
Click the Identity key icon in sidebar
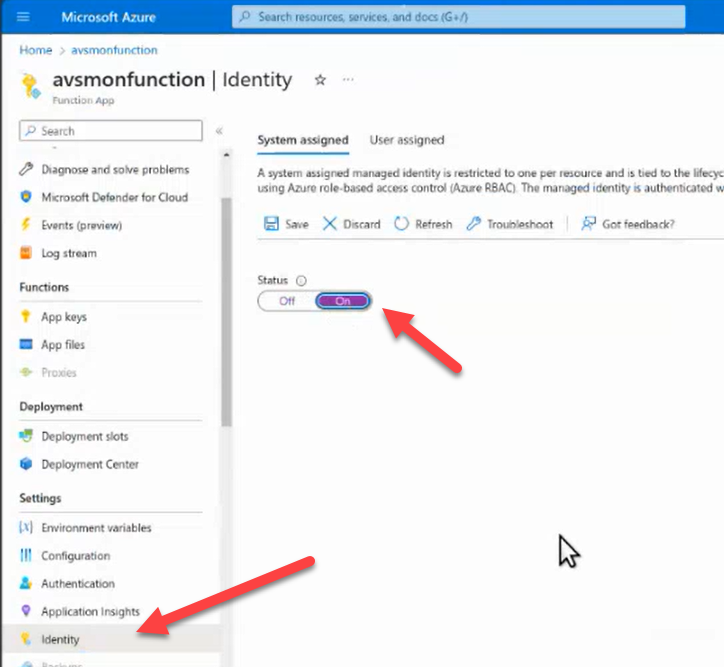(26, 639)
